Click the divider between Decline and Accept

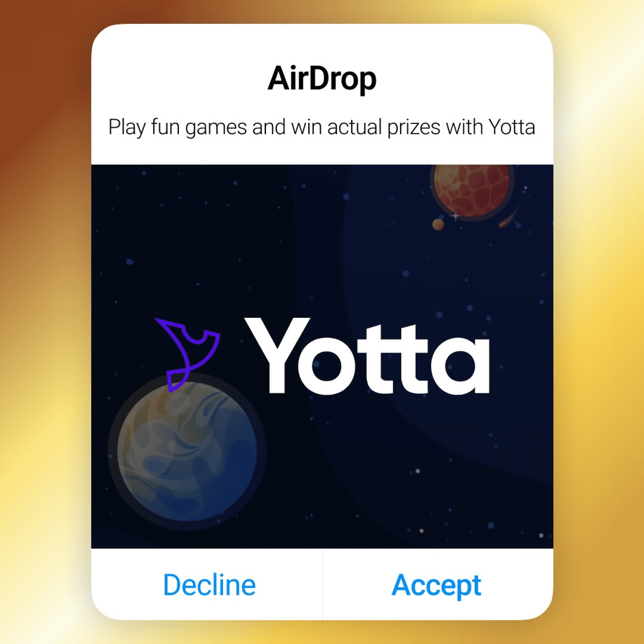[323, 584]
